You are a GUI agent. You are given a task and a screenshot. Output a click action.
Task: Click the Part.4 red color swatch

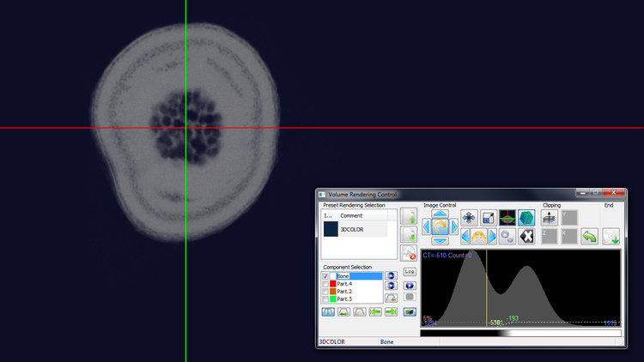[x=333, y=284]
